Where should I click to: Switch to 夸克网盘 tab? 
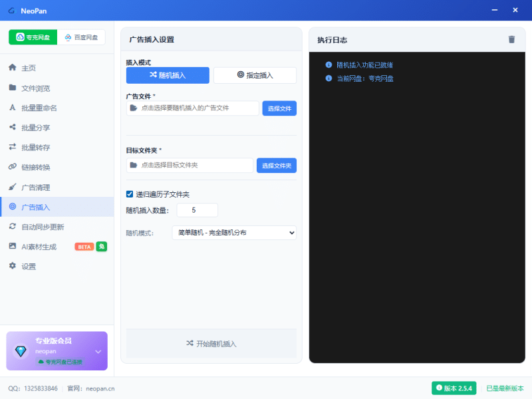pyautogui.click(x=33, y=37)
